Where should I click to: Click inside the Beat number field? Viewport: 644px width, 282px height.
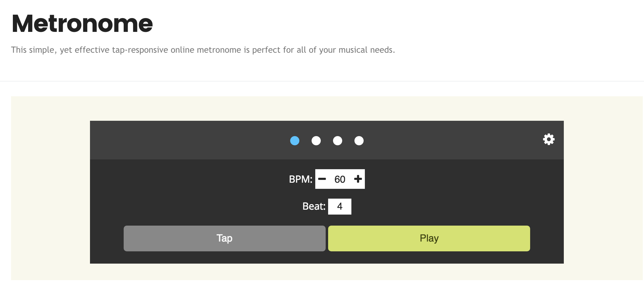[x=340, y=206]
